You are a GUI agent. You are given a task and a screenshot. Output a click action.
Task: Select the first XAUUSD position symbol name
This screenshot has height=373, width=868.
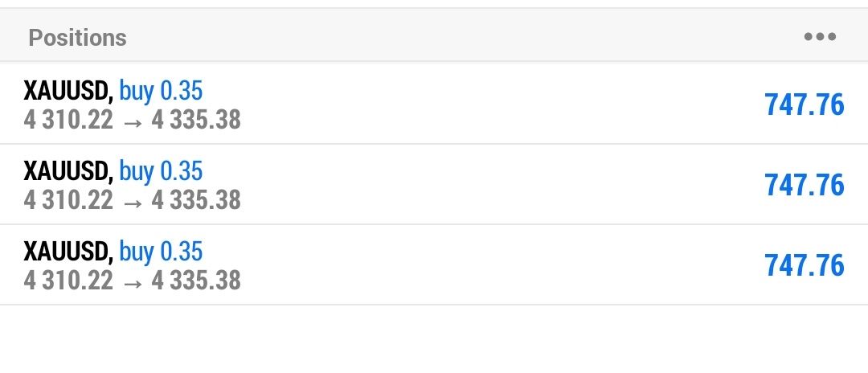pos(68,92)
